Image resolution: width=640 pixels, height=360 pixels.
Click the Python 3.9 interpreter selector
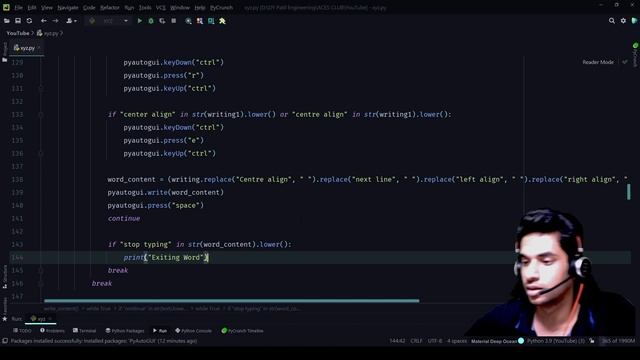click(556, 341)
